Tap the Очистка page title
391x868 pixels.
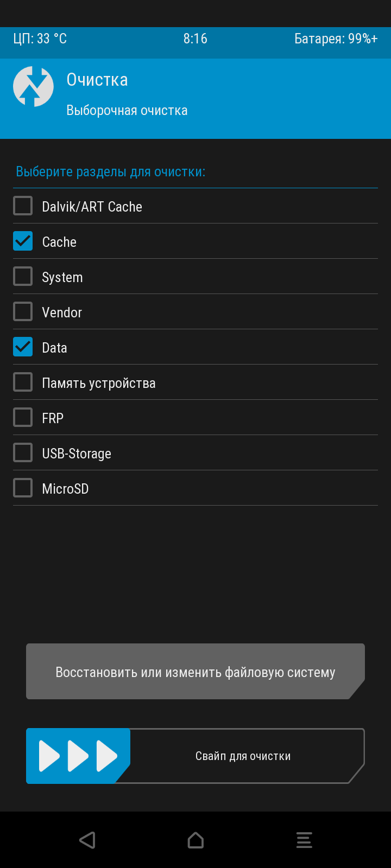pyautogui.click(x=97, y=80)
